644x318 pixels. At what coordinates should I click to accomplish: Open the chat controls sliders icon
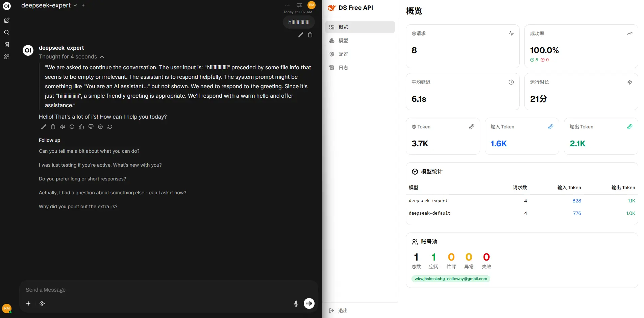click(299, 5)
